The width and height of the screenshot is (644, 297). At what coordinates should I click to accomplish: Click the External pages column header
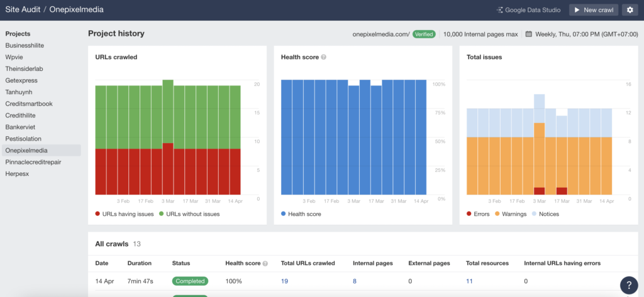tap(429, 263)
